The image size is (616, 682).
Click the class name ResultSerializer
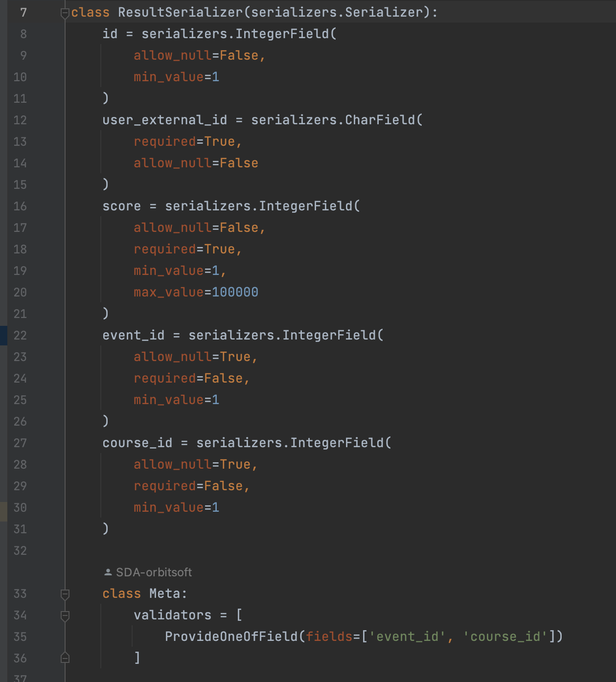point(181,12)
